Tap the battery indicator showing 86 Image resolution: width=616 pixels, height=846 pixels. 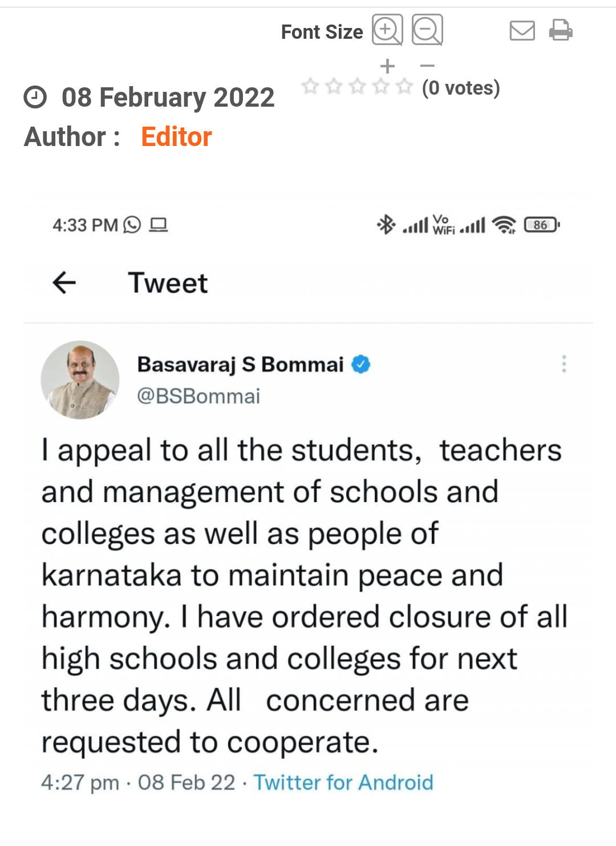pos(541,225)
